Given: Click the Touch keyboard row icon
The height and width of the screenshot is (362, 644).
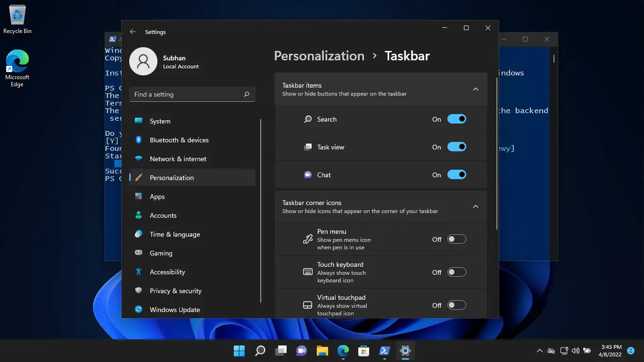Looking at the screenshot, I should (308, 272).
